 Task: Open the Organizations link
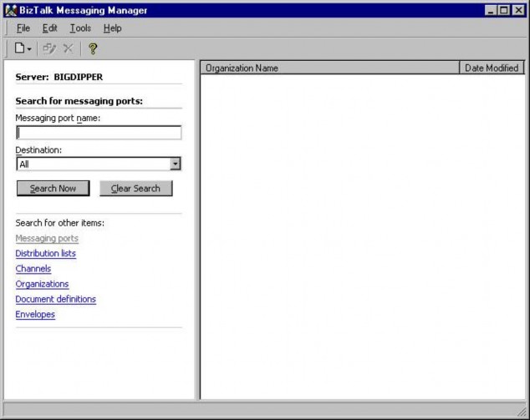(x=42, y=284)
